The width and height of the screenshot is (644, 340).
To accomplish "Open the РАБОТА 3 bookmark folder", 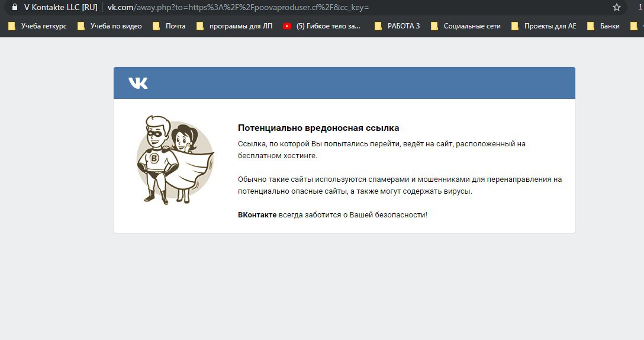I will point(397,26).
